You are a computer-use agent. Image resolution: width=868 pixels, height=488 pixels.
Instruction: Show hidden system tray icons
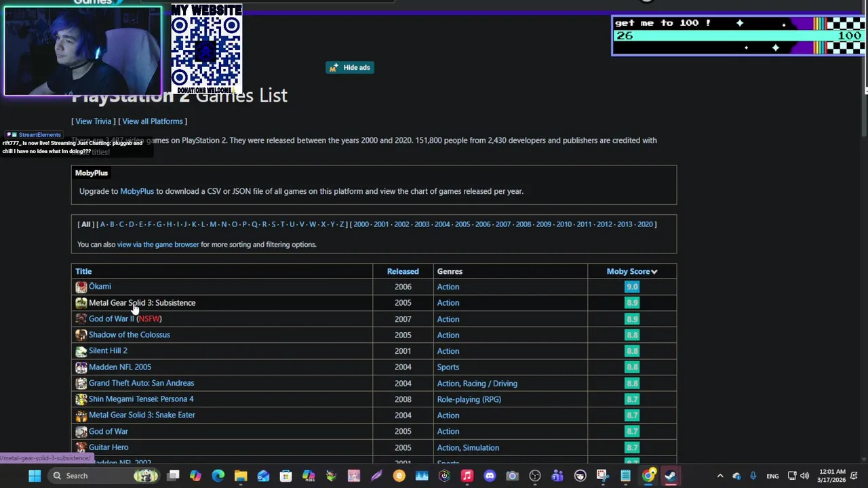point(720,476)
